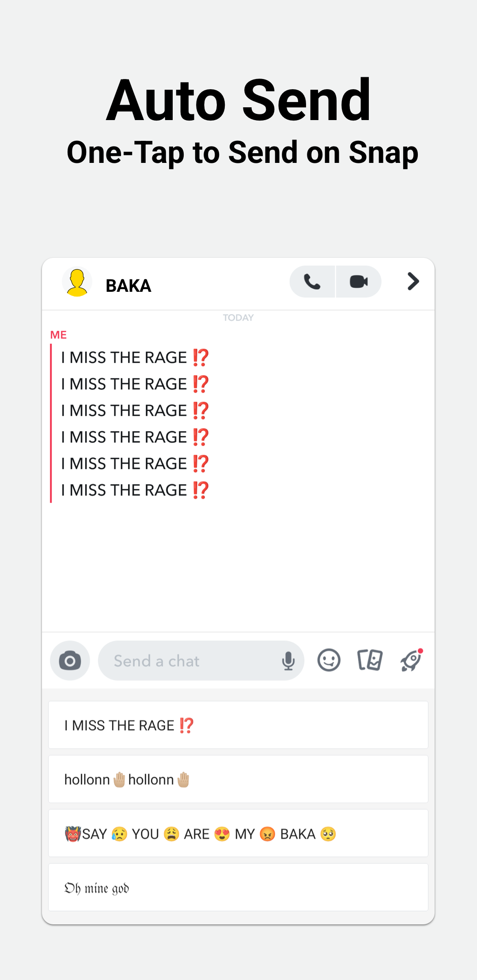Tap the BAKA contact name
The height and width of the screenshot is (980, 477).
[x=129, y=286]
